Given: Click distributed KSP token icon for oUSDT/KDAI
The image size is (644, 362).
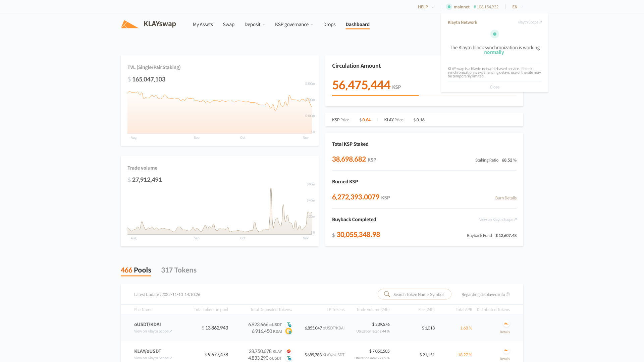Looking at the screenshot, I should coord(506,324).
